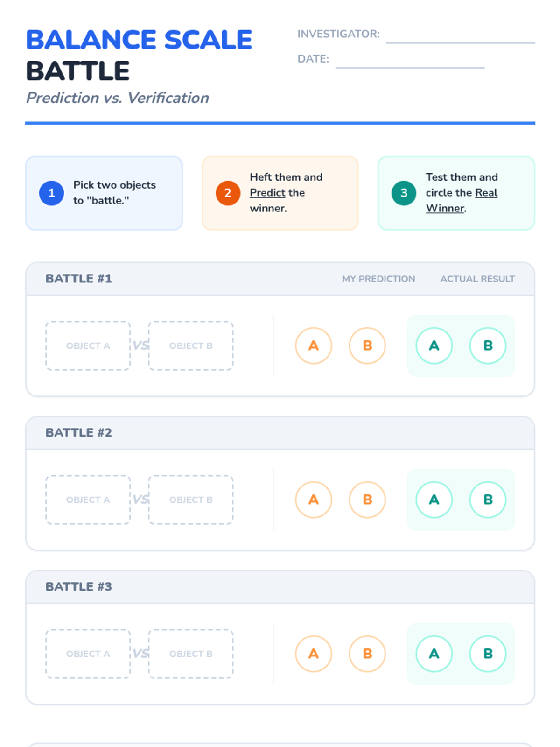Select prediction A circle in Battle #2
The image size is (560, 747).
pyautogui.click(x=314, y=500)
